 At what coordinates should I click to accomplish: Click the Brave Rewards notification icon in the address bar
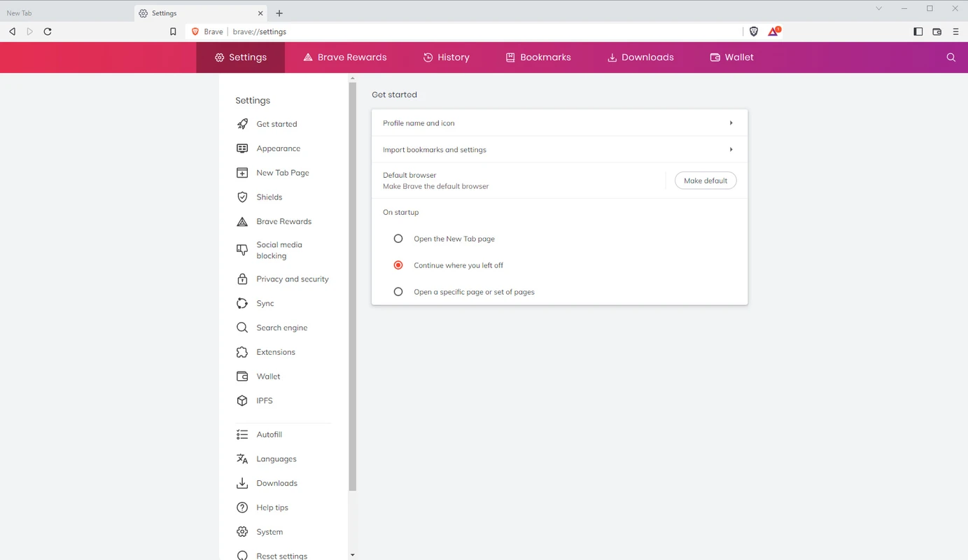[773, 31]
